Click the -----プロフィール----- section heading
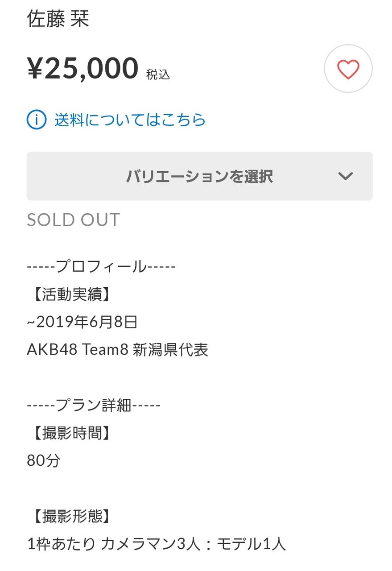Image resolution: width=392 pixels, height=571 pixels. point(101,267)
